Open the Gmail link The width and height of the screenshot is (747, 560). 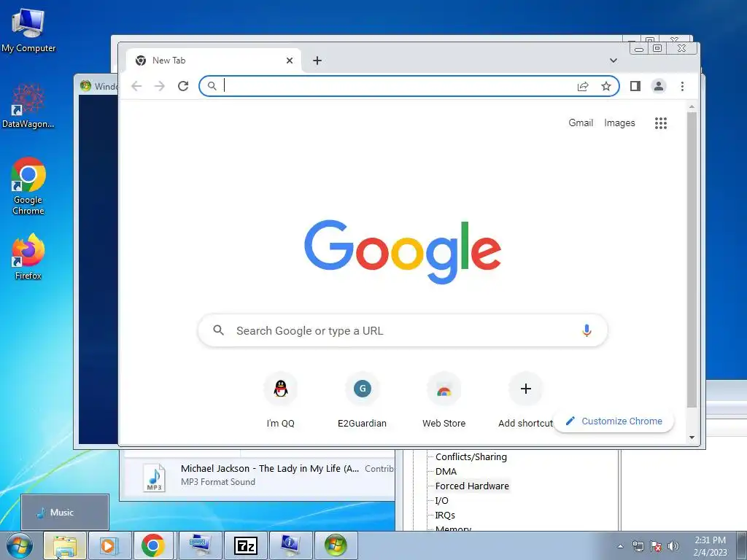coord(581,122)
